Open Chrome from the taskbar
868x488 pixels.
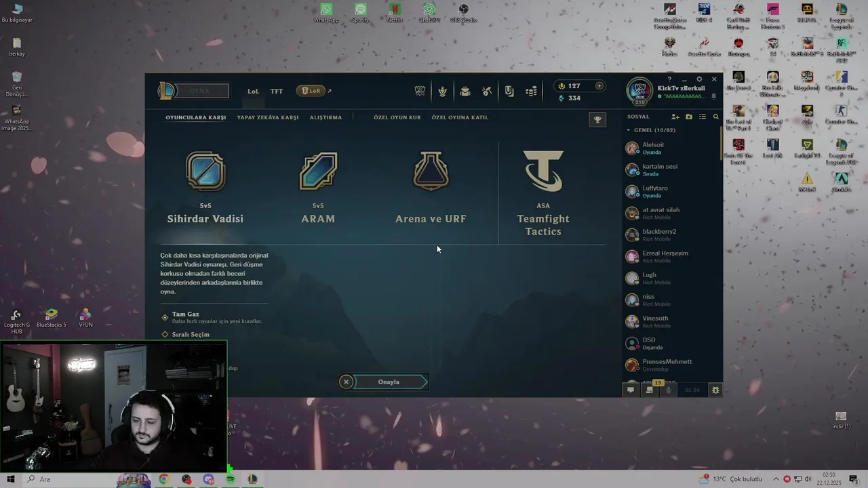click(x=163, y=479)
